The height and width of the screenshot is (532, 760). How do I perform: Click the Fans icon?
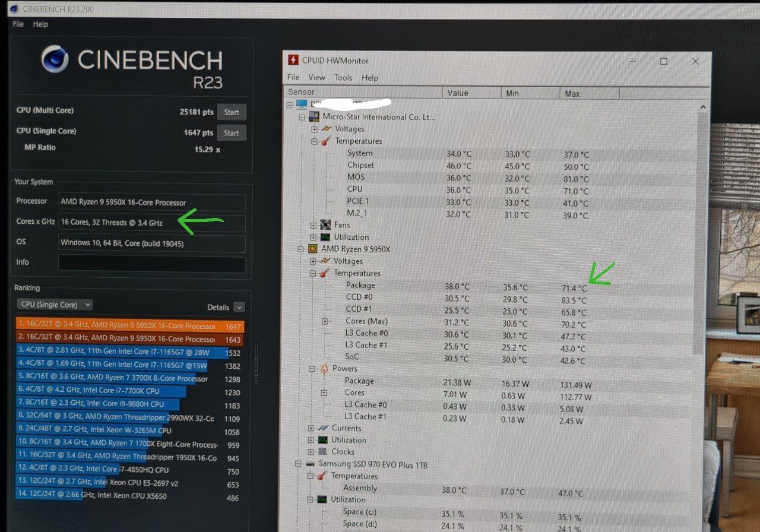[325, 225]
